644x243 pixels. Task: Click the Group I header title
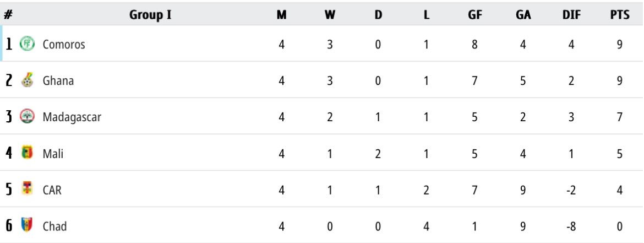coord(150,15)
